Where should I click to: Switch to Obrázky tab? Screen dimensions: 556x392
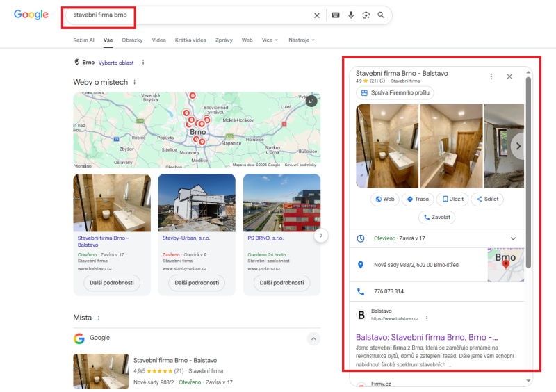[132, 40]
